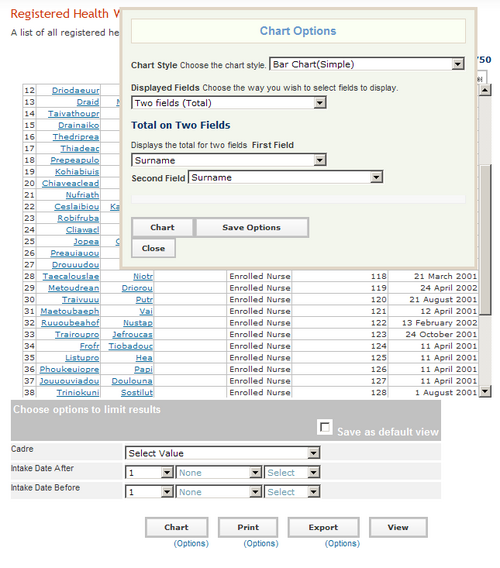Open the Listupro surname link

point(82,357)
